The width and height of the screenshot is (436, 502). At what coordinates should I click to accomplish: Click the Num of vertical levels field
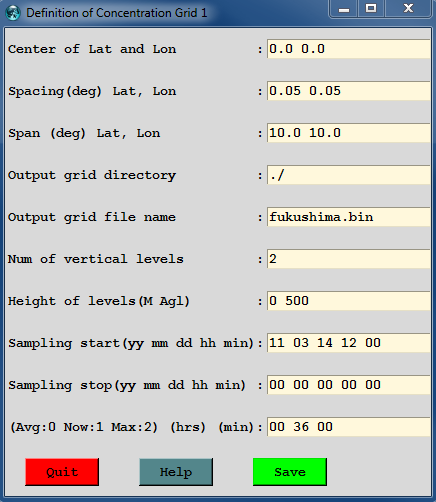click(x=349, y=259)
